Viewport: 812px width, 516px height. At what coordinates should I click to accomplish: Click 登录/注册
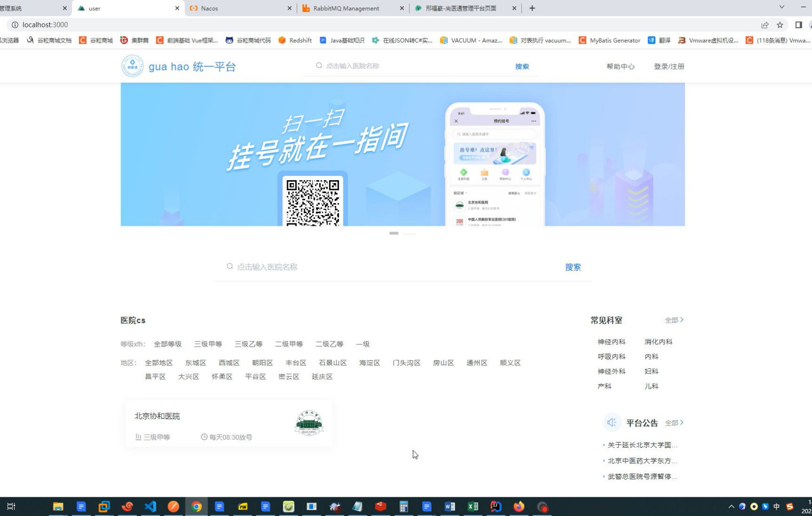[669, 66]
